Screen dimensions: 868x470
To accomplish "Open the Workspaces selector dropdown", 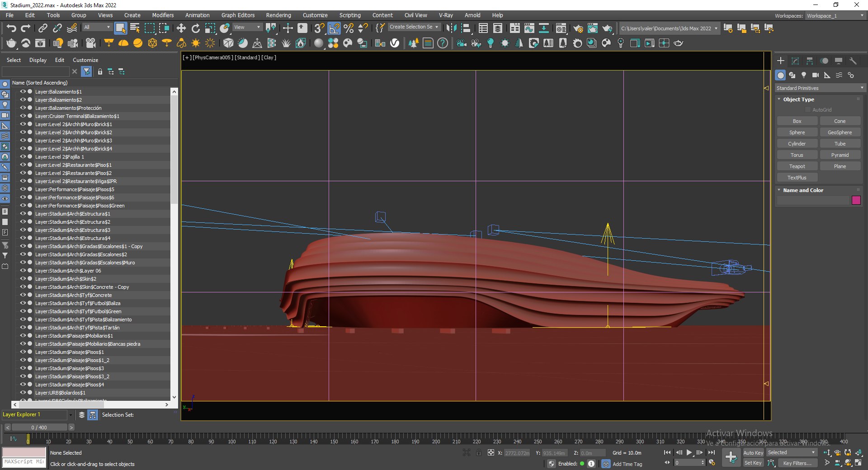I will click(x=835, y=15).
